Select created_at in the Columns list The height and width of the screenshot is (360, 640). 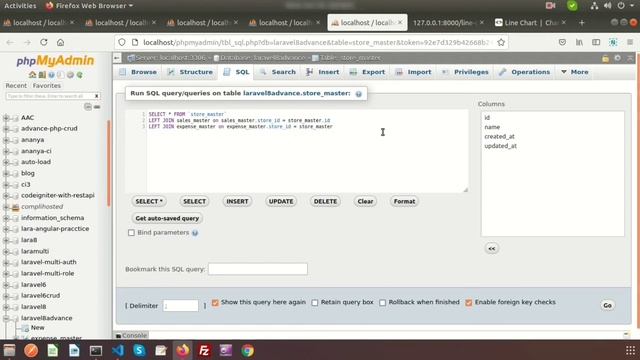coord(499,137)
